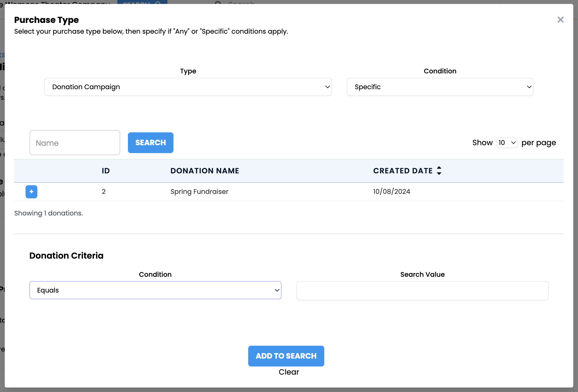Screen dimensions: 578x392
Task: Expand the Equals condition dropdown
Action: (x=155, y=290)
